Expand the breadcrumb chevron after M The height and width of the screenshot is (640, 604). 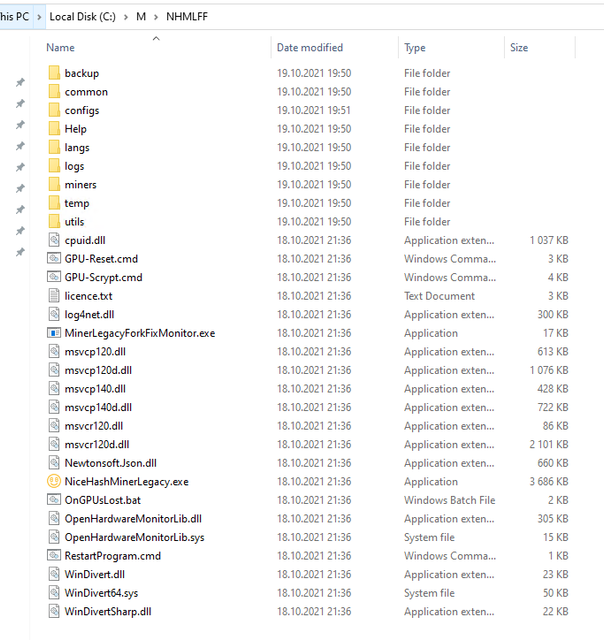tap(156, 17)
